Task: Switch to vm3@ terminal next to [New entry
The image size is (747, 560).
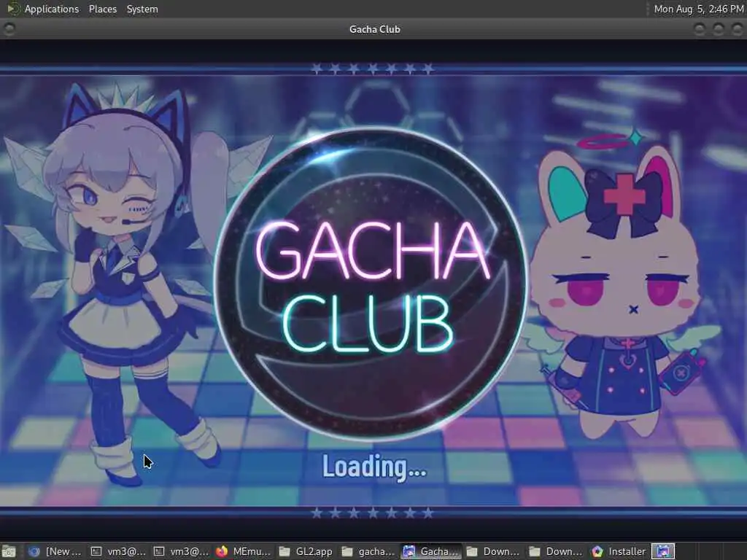Action: (x=118, y=551)
